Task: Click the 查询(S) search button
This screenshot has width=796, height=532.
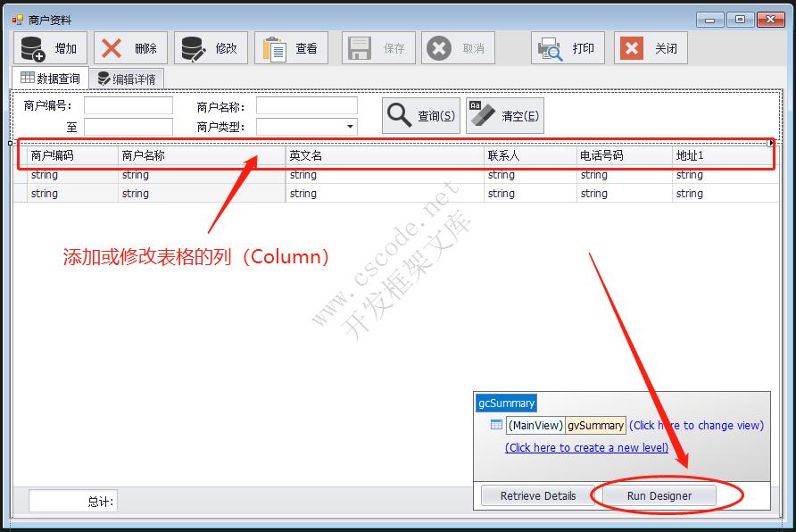Action: (420, 114)
